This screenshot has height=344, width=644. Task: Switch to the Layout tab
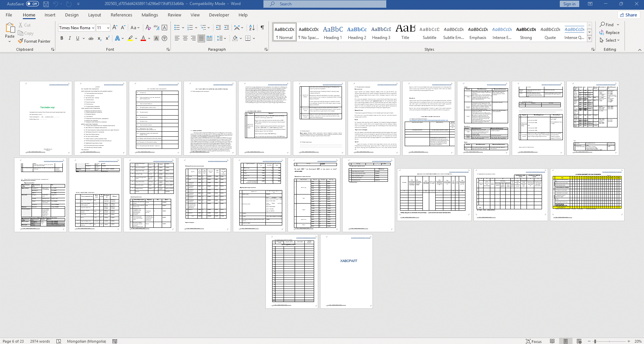coord(94,15)
